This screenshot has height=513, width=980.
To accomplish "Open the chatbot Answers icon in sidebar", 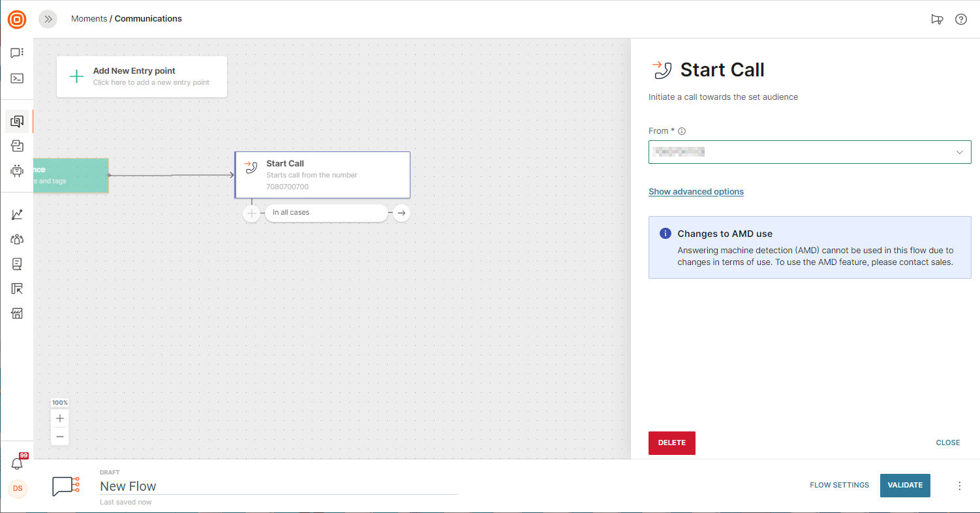I will [x=17, y=171].
